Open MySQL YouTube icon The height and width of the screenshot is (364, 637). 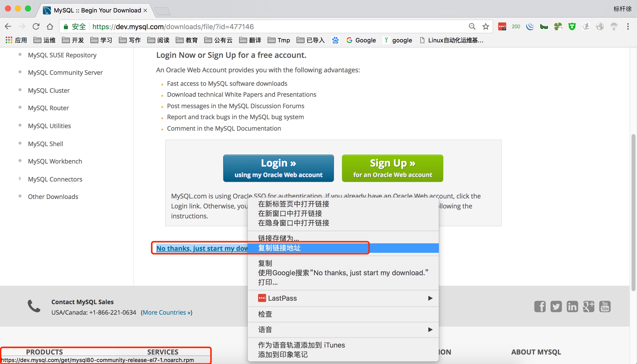click(605, 306)
